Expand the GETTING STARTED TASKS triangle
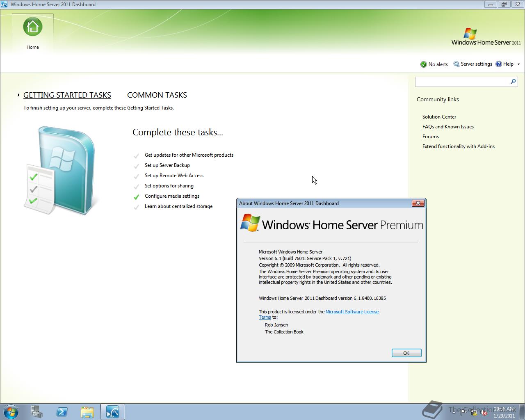The width and height of the screenshot is (525, 420). (x=18, y=95)
